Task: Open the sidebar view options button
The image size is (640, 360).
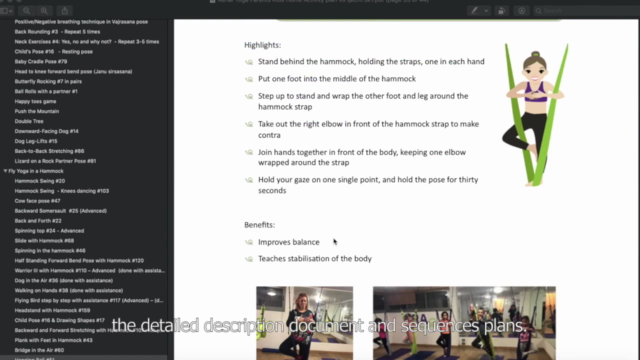Action: pos(6,11)
